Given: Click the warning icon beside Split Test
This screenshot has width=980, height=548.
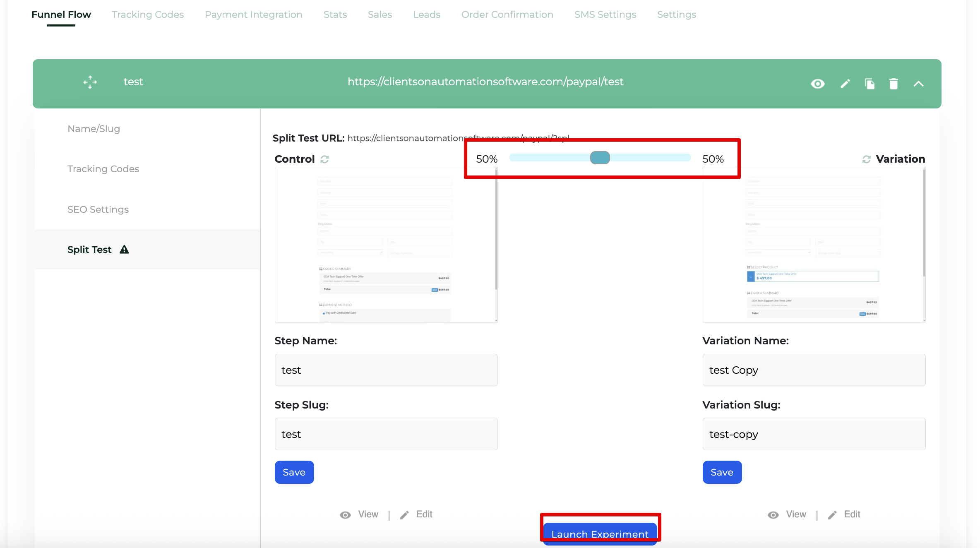Looking at the screenshot, I should click(x=124, y=249).
